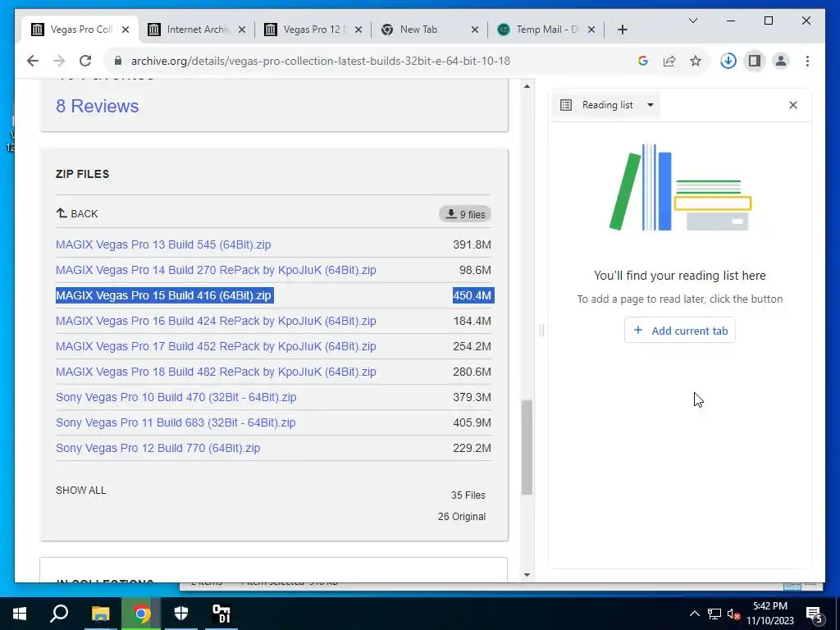Open MAGIX Vegas Pro 16 Build 424 zip
The height and width of the screenshot is (630, 840).
click(x=216, y=321)
